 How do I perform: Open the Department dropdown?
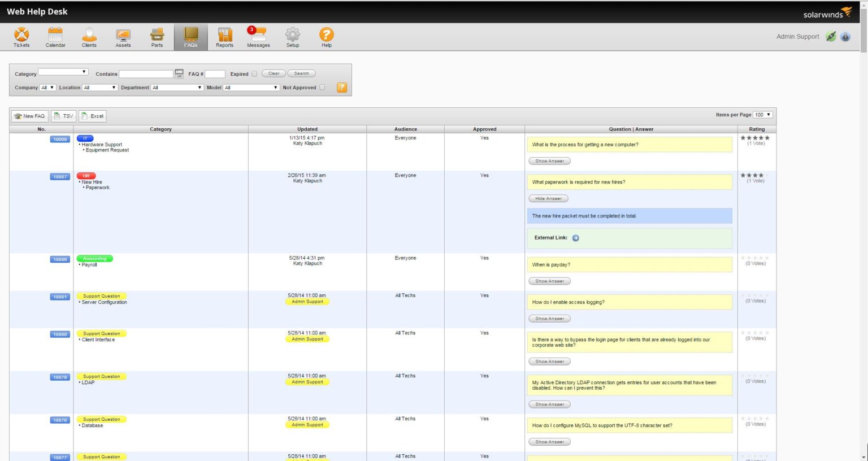177,88
